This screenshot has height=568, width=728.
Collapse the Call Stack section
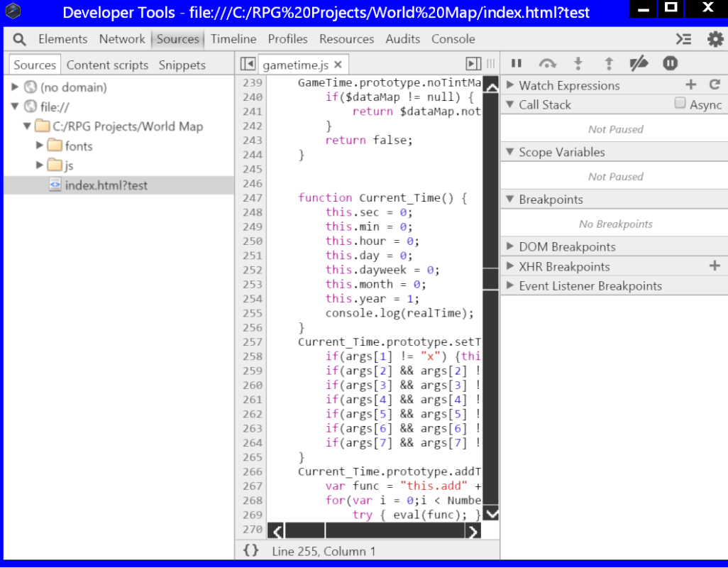[x=509, y=104]
